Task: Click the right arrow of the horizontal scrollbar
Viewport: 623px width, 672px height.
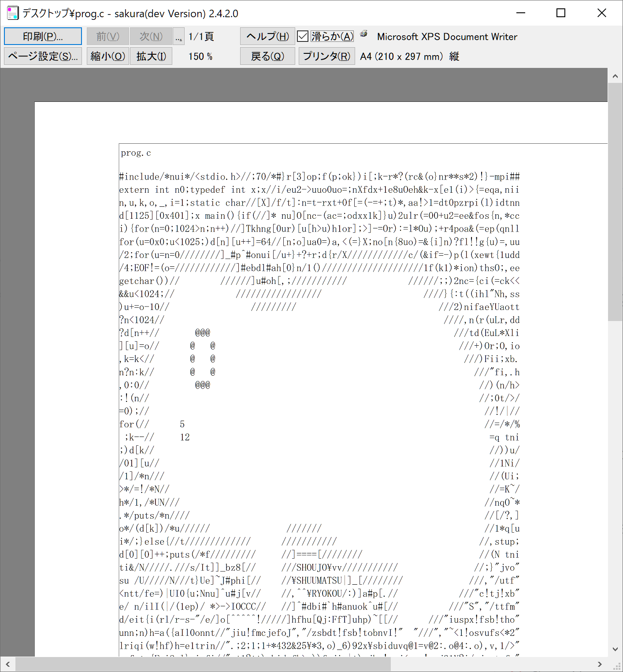Action: [x=600, y=664]
